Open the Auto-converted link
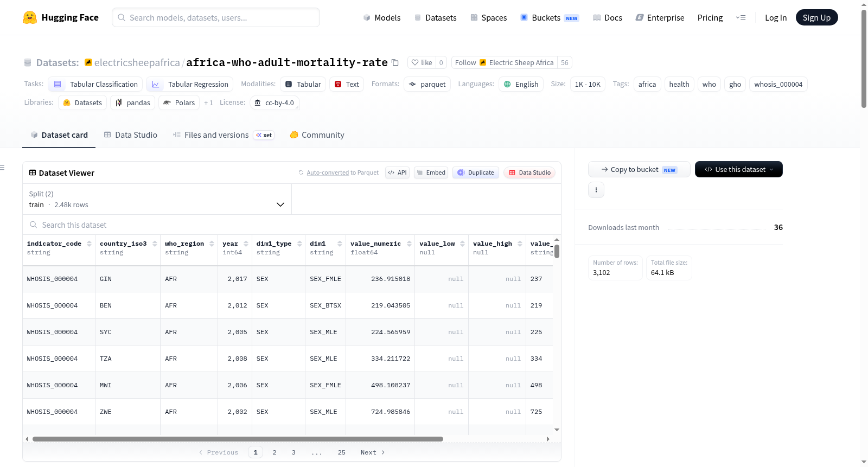The height and width of the screenshot is (467, 868). (x=328, y=172)
